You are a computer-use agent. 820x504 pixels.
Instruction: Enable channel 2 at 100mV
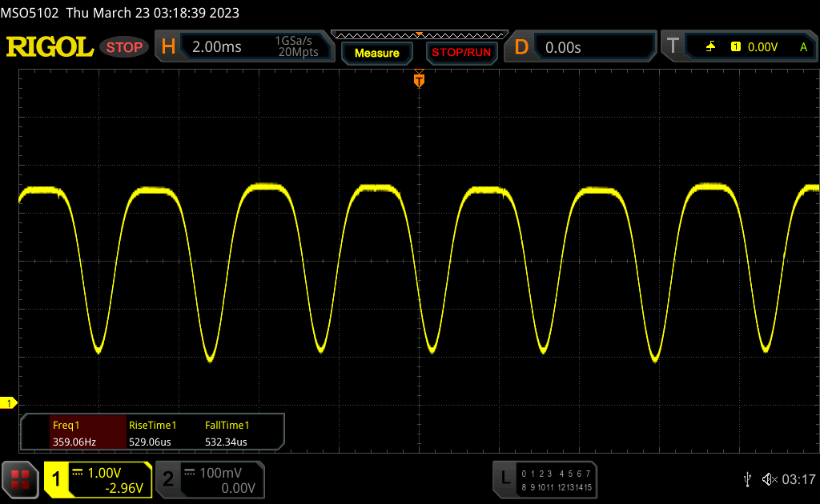[x=209, y=479]
